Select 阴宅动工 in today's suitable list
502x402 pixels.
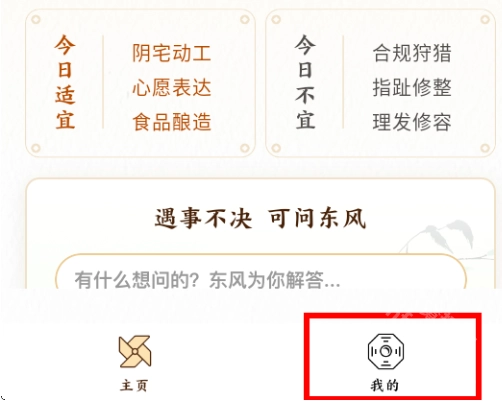tap(172, 53)
